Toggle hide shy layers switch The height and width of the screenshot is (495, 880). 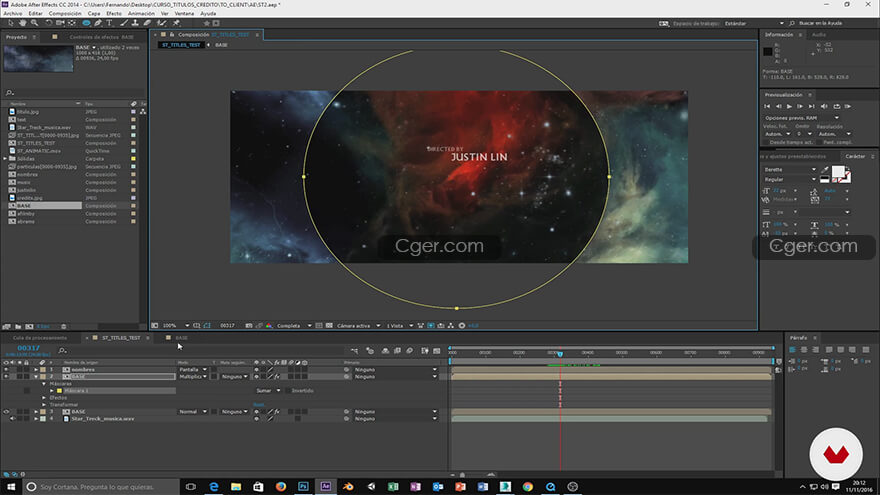[385, 351]
